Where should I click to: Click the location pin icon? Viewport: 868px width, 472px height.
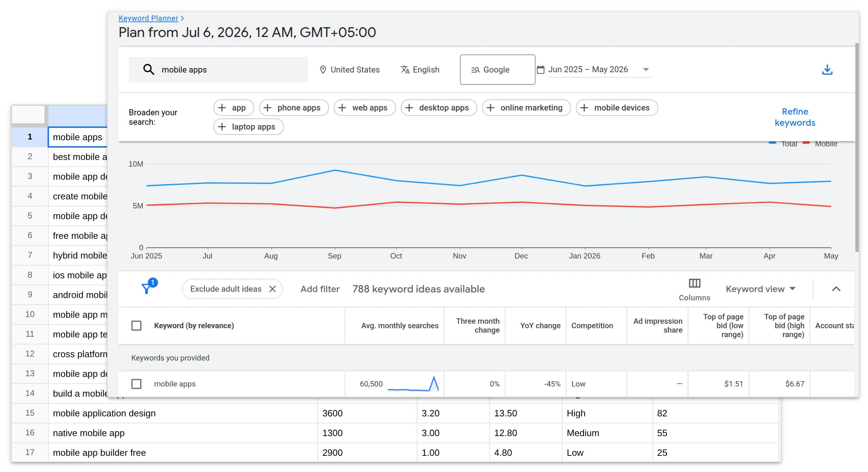click(323, 70)
